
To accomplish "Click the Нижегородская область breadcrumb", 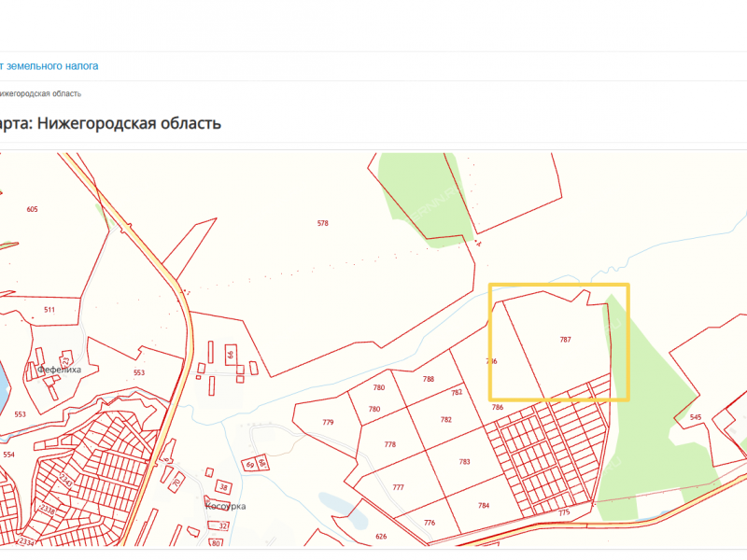I will [x=41, y=93].
